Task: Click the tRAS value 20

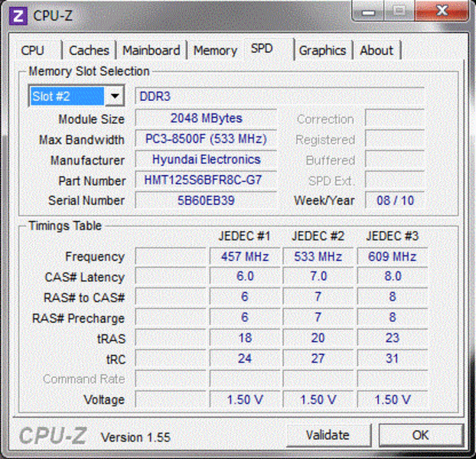Action: (x=318, y=338)
